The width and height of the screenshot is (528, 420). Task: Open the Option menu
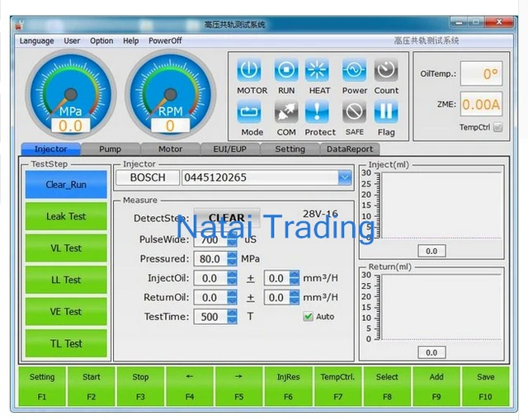point(101,40)
